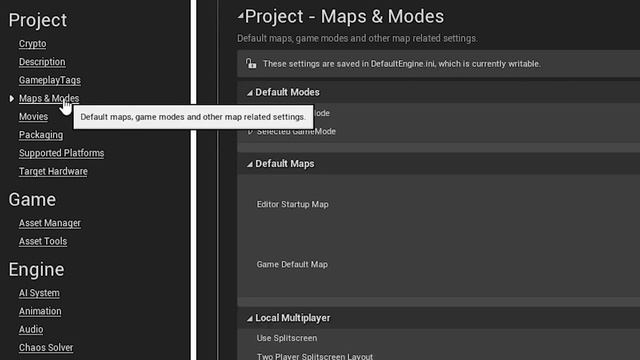Click the arrow marker beside Maps & Modes
The height and width of the screenshot is (360, 640).
(11, 98)
